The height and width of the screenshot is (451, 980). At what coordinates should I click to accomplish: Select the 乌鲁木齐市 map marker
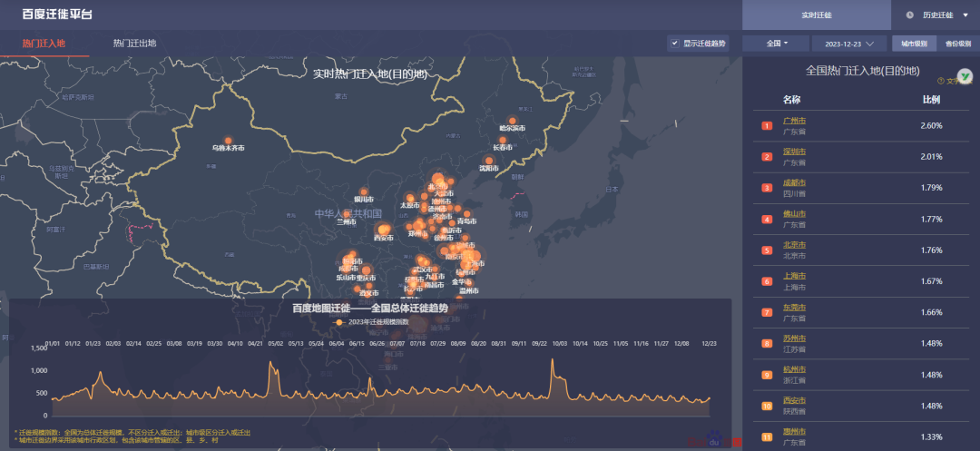click(228, 141)
